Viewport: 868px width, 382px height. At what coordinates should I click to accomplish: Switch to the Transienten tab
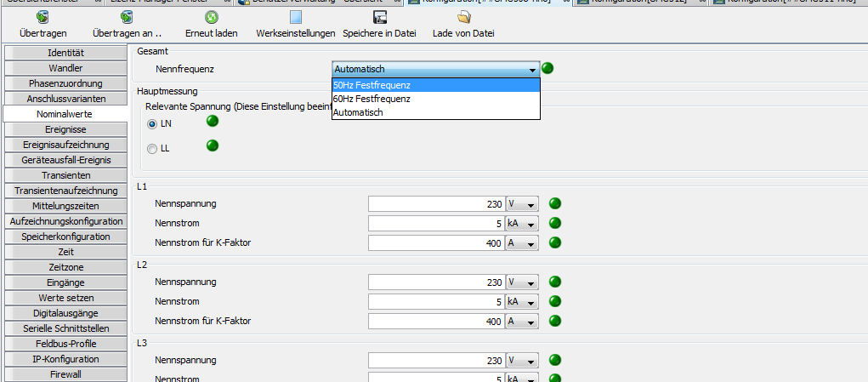pyautogui.click(x=65, y=175)
